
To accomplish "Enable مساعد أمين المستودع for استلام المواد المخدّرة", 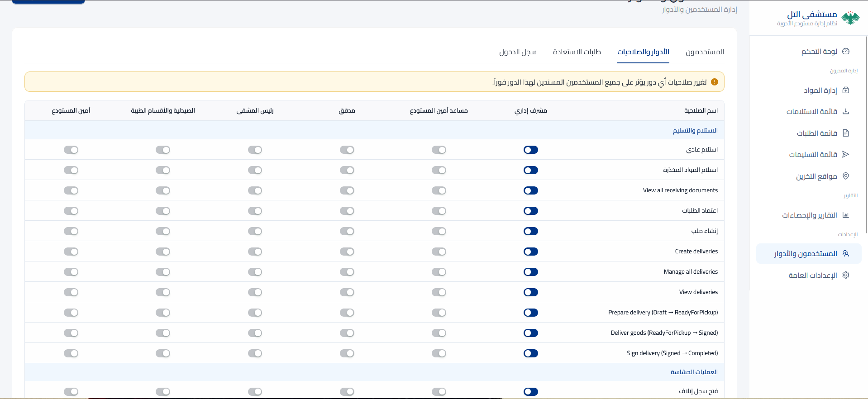I will tap(439, 170).
